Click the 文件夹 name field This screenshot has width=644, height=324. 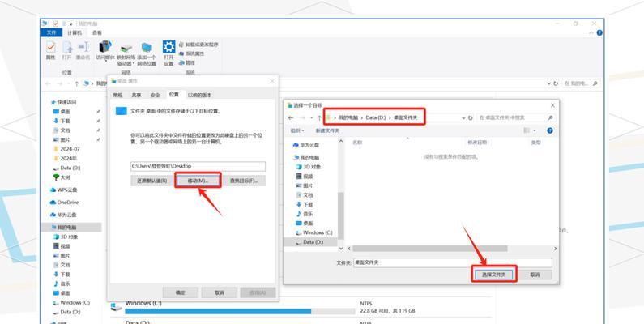453,262
